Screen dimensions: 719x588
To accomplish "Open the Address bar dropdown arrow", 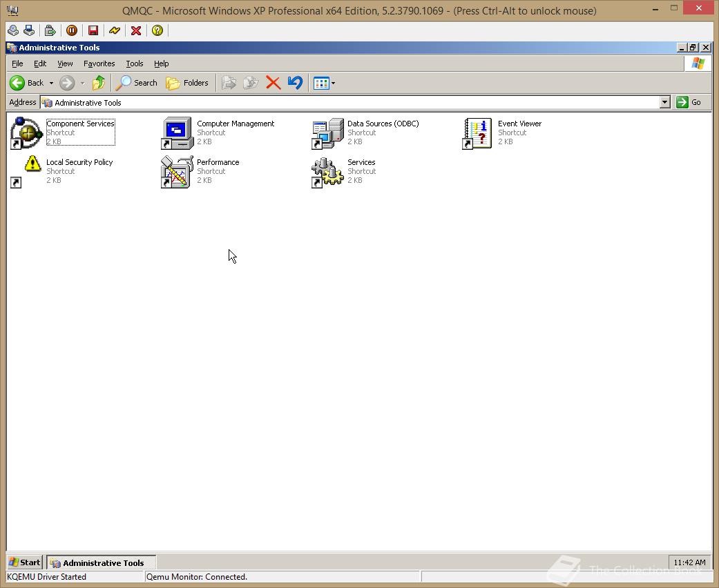I will (664, 102).
